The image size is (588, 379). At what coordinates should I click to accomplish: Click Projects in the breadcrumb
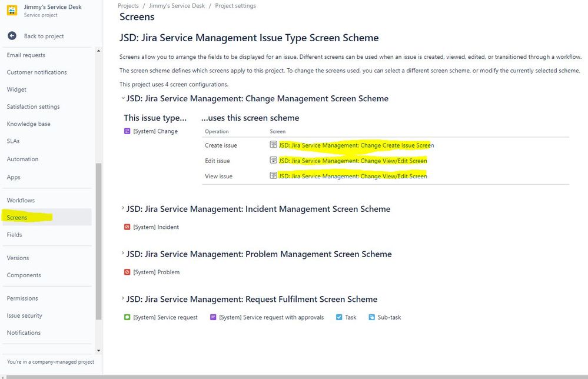[128, 6]
